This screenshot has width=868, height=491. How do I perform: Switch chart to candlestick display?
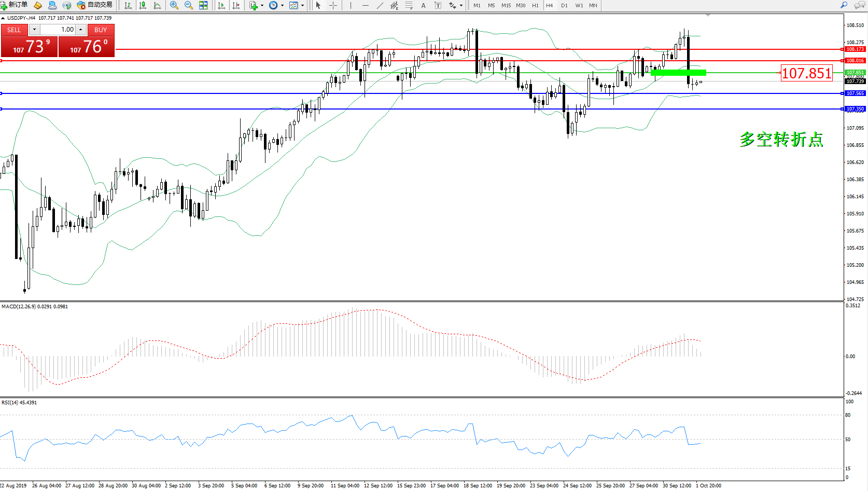click(143, 5)
